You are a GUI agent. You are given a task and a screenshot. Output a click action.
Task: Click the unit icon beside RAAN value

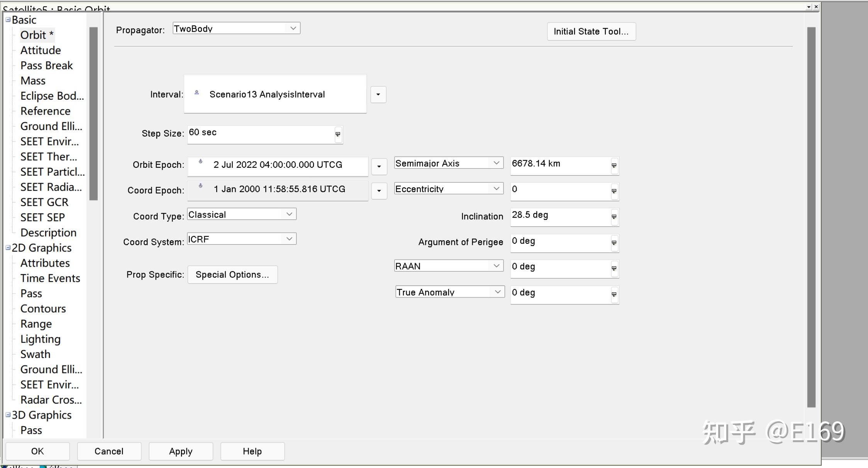pyautogui.click(x=614, y=269)
